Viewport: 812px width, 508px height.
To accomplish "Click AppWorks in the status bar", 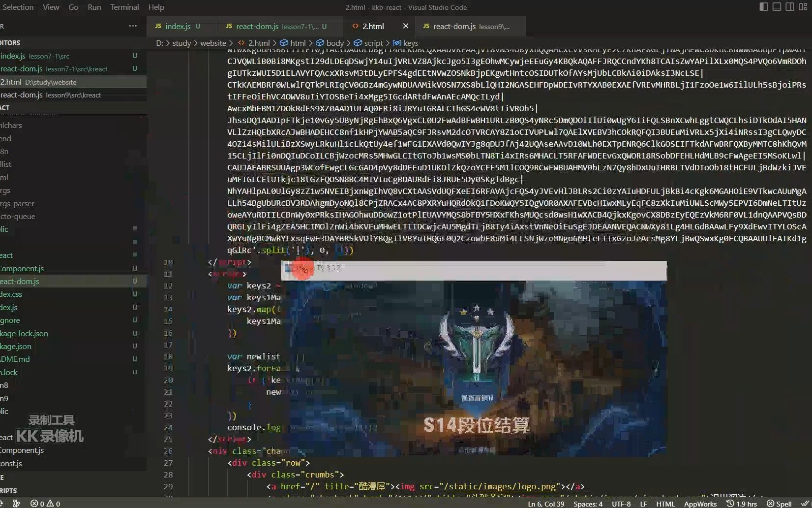I will click(x=700, y=504).
